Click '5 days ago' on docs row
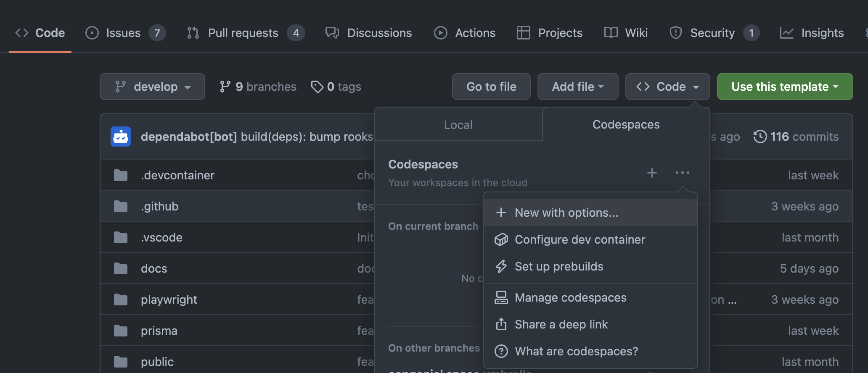The height and width of the screenshot is (373, 868). tap(809, 268)
